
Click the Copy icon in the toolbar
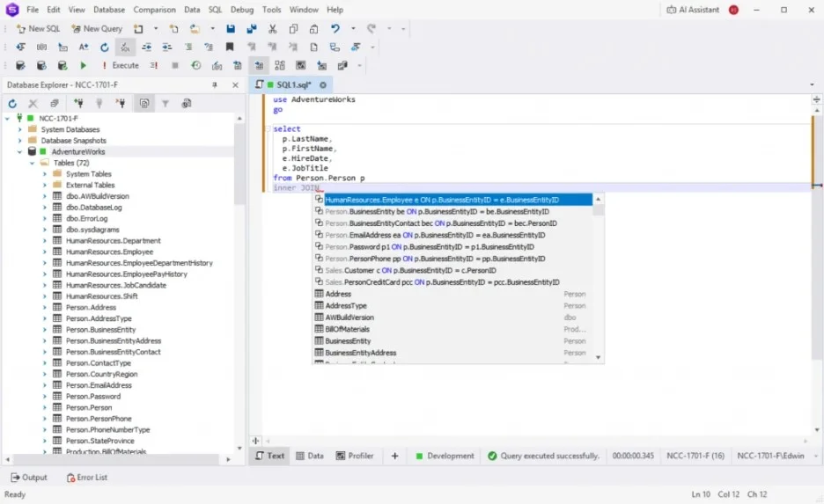pyautogui.click(x=293, y=29)
